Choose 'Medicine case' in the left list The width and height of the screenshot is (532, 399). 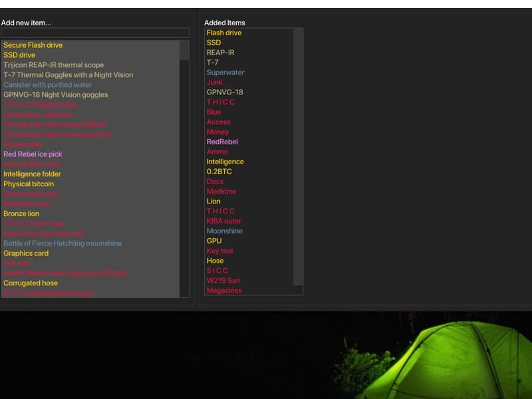[x=27, y=204]
